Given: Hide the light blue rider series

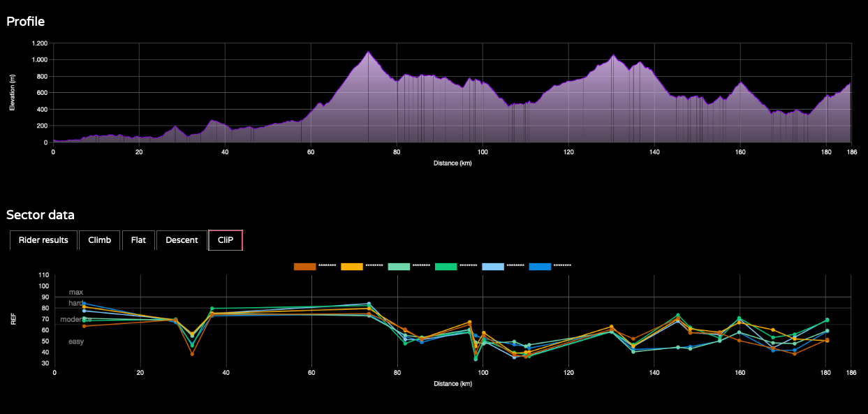Looking at the screenshot, I should pos(493,266).
